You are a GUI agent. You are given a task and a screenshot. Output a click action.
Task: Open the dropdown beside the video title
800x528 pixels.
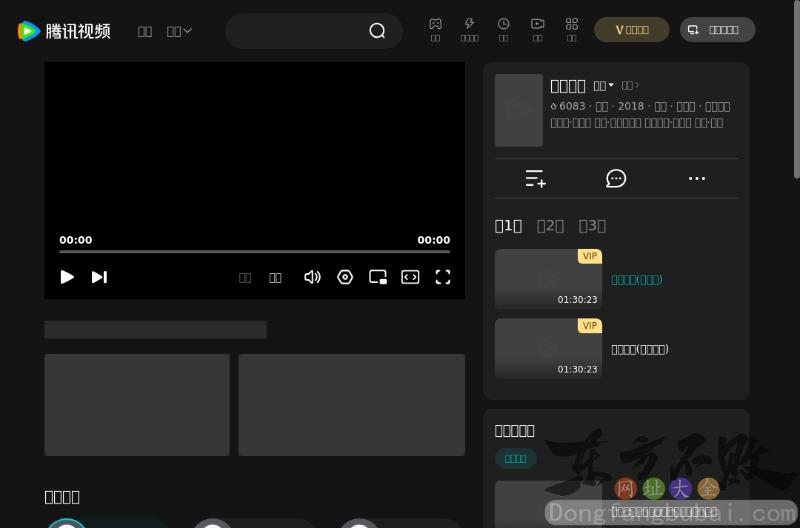pyautogui.click(x=604, y=86)
